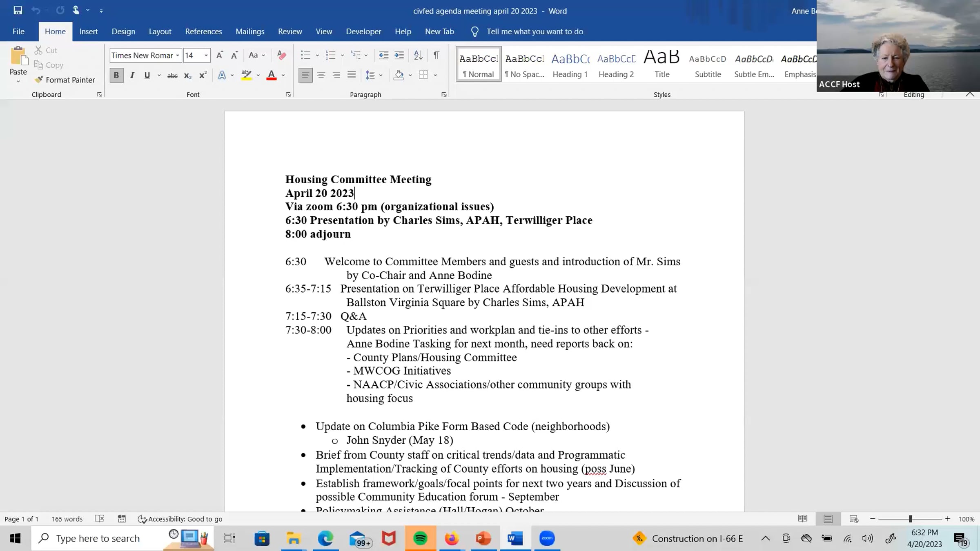Screen dimensions: 980x551
Task: Click the Tell me what you want box
Action: tap(535, 31)
